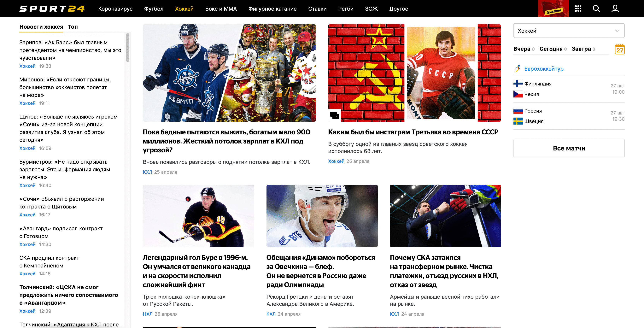Open the calendar icon showing 27
The image size is (644, 328).
point(619,49)
